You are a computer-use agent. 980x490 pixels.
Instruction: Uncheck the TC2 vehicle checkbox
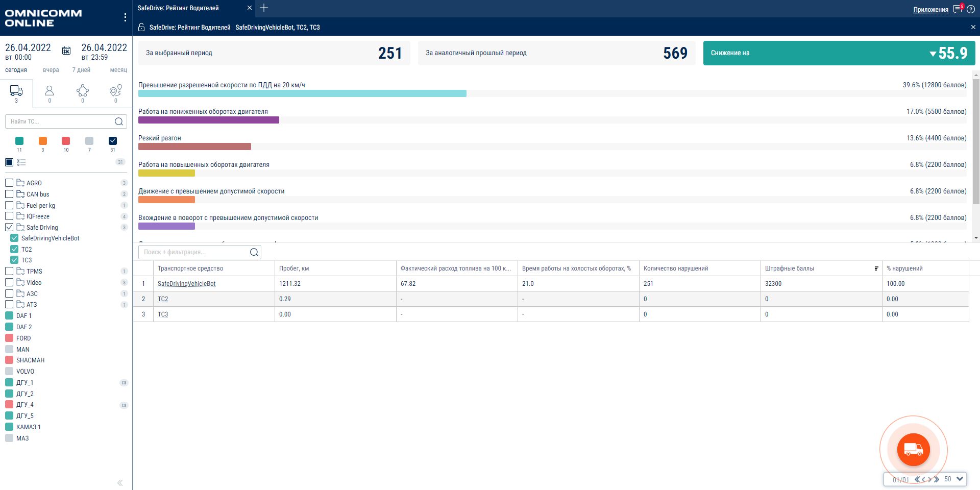pos(14,249)
